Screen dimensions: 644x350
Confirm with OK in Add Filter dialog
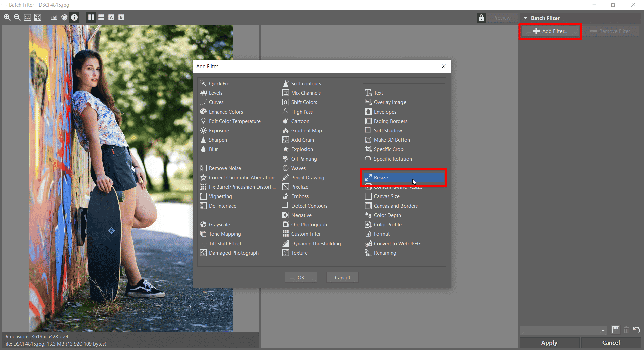click(x=301, y=278)
